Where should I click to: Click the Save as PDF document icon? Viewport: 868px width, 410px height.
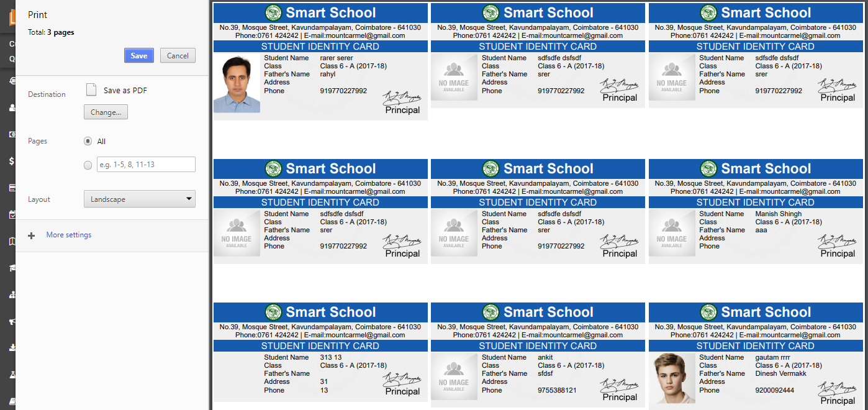pos(91,90)
